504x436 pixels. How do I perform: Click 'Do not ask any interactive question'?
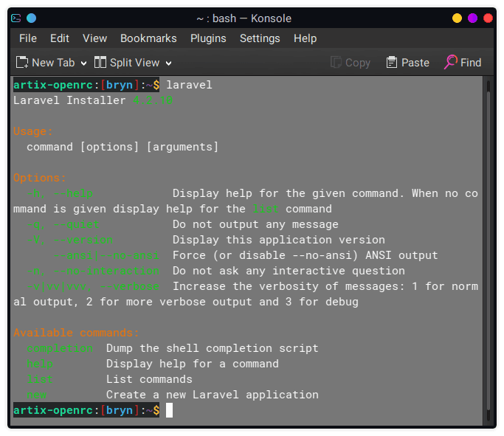tap(289, 271)
